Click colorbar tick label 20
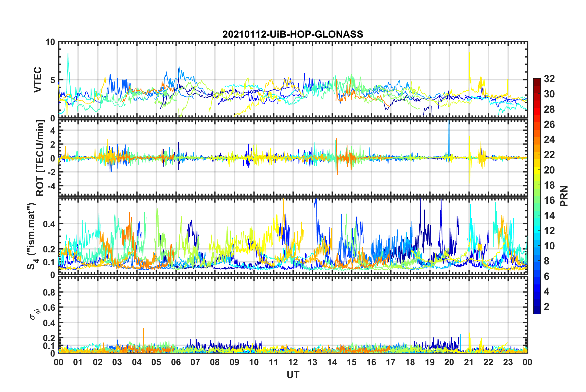 (x=549, y=170)
